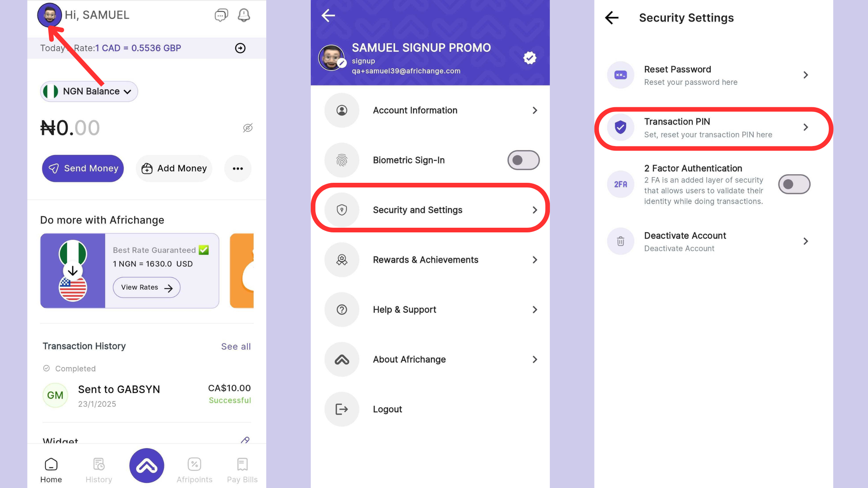The image size is (868, 488).
Task: Go back from the profile screen
Action: tap(328, 15)
